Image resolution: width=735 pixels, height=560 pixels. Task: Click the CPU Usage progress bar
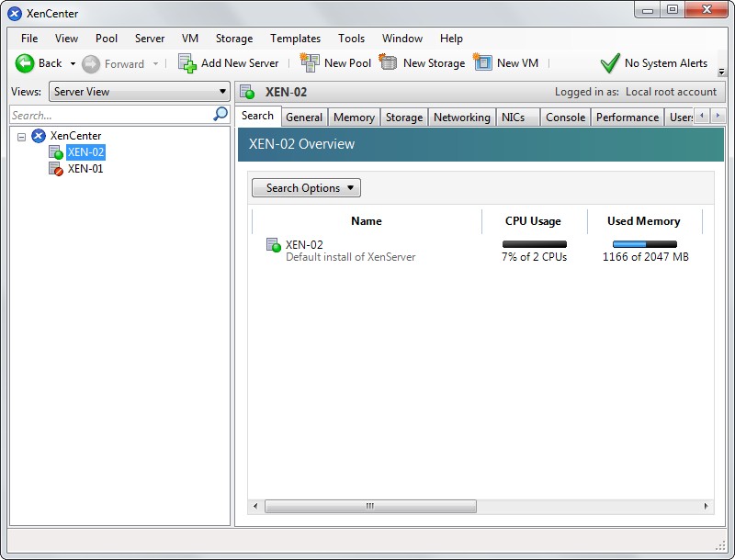tap(535, 244)
